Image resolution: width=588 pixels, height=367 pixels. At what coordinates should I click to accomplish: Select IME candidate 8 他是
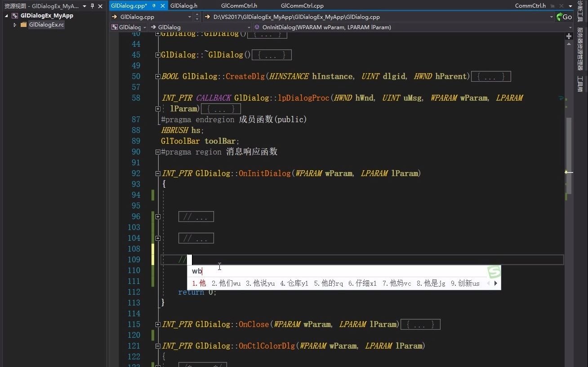pos(431,283)
